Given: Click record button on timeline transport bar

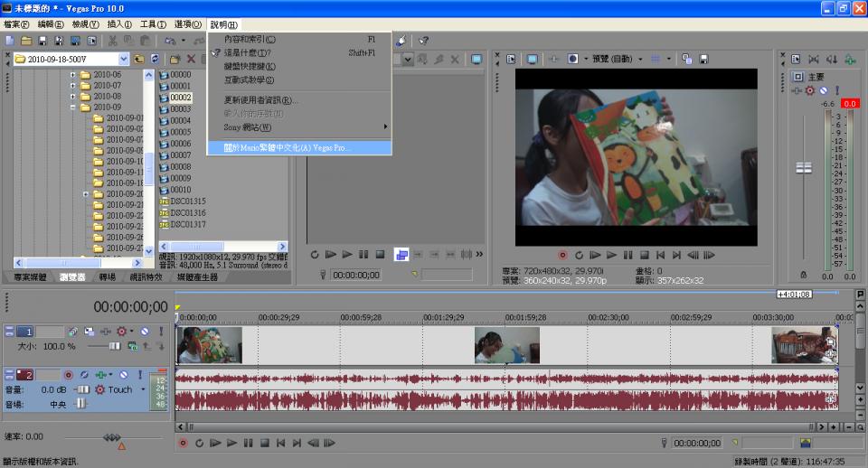Looking at the screenshot, I should [183, 444].
